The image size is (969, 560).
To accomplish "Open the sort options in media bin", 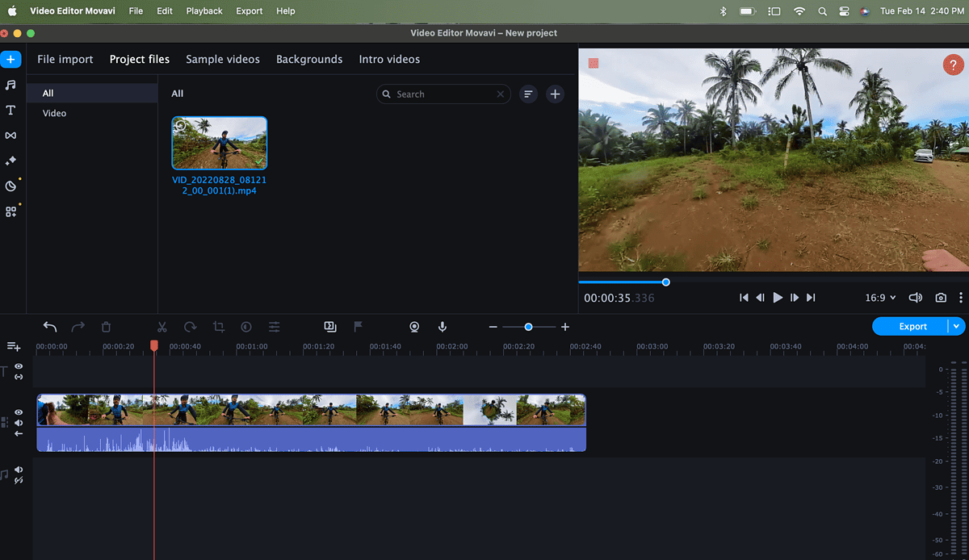I will tap(528, 94).
